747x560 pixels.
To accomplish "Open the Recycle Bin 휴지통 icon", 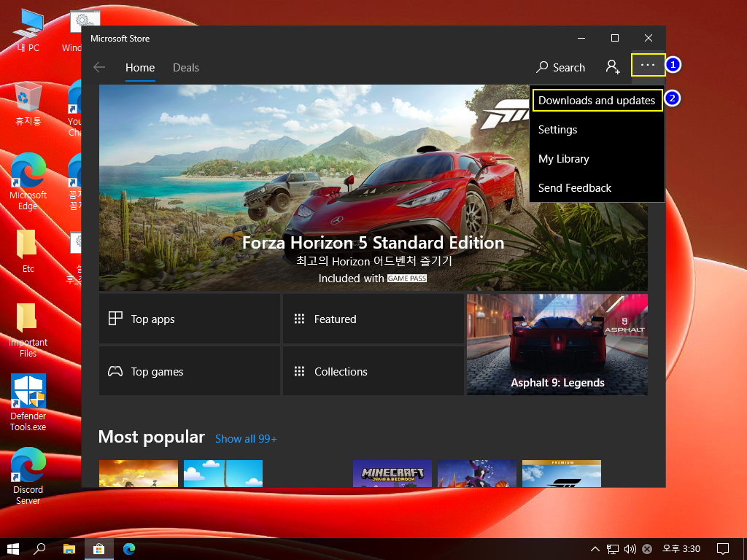I will pos(28,104).
